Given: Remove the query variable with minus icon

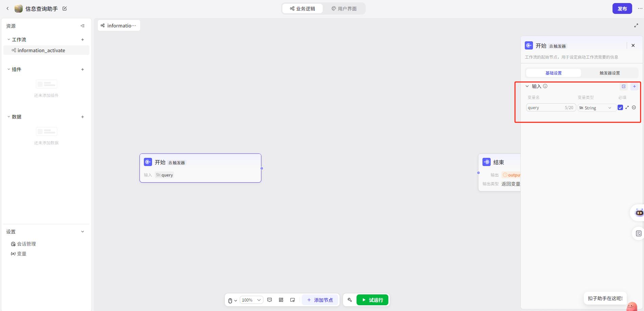Looking at the screenshot, I should (x=634, y=108).
